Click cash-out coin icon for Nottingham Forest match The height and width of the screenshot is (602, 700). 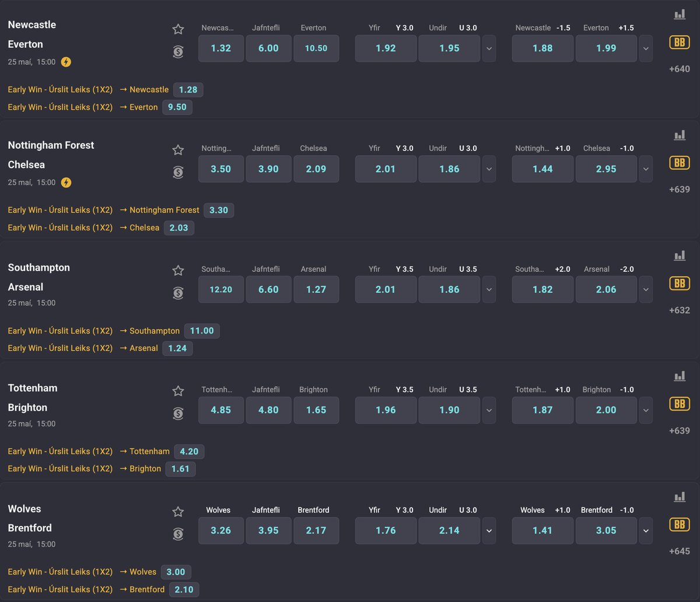[x=178, y=172]
